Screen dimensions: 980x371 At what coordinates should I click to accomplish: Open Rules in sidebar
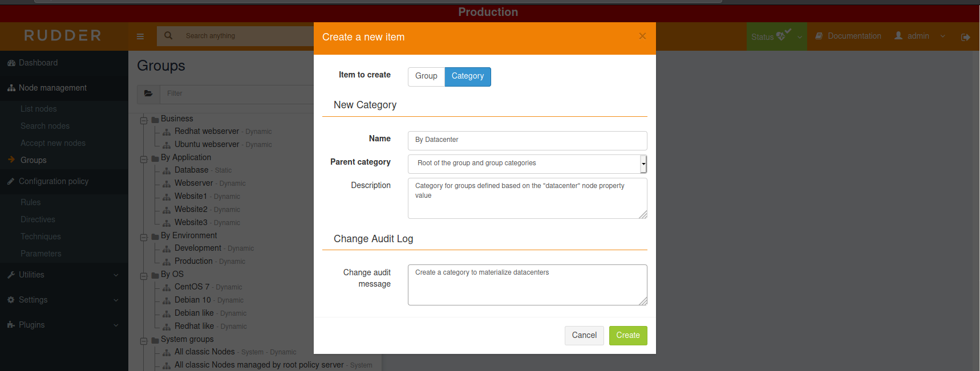31,202
